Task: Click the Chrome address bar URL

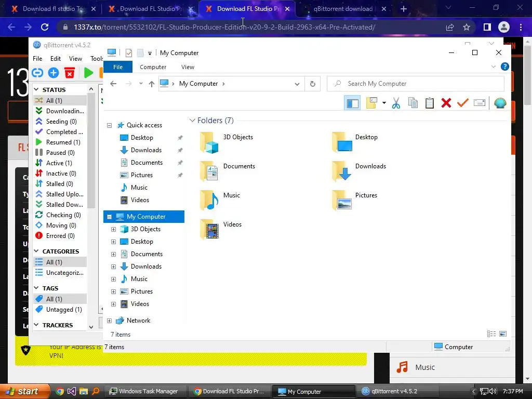Action: (x=224, y=27)
